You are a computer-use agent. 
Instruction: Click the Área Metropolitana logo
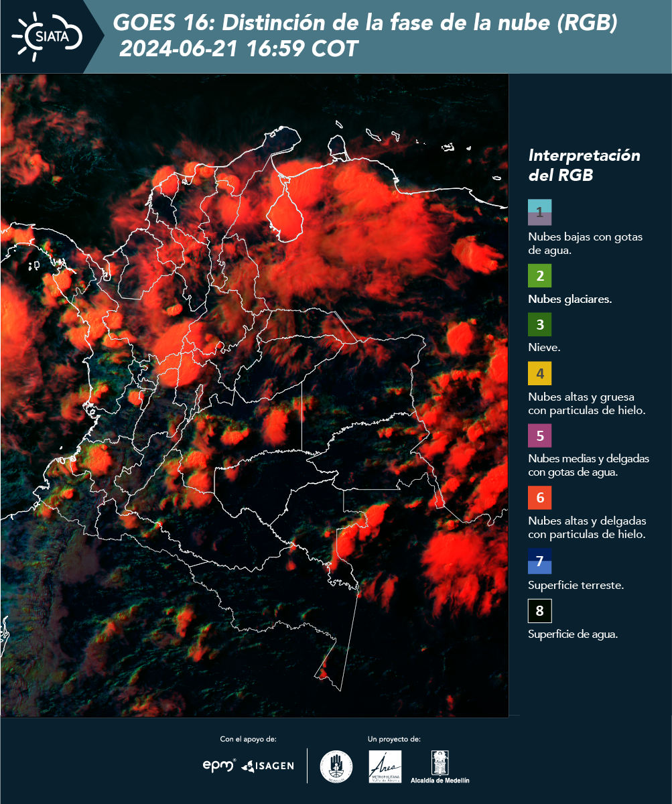tap(385, 766)
